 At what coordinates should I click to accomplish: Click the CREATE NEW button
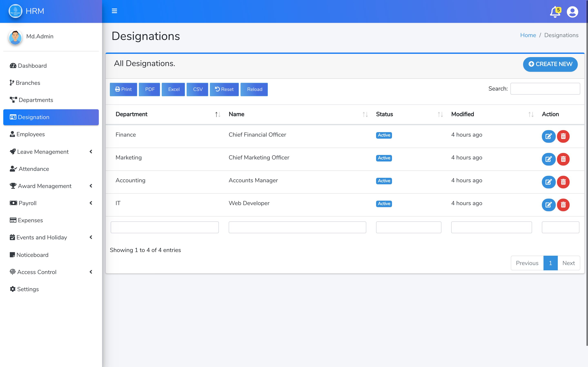coord(550,64)
